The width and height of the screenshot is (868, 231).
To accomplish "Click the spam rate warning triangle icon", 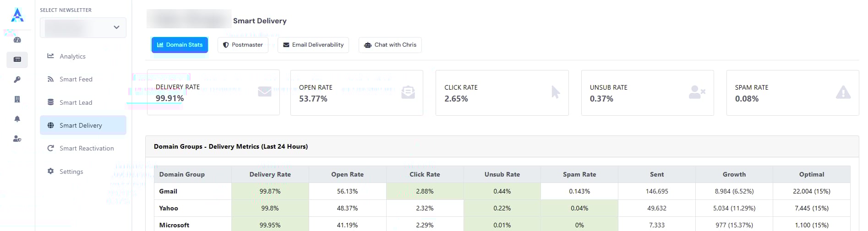I will (x=843, y=92).
